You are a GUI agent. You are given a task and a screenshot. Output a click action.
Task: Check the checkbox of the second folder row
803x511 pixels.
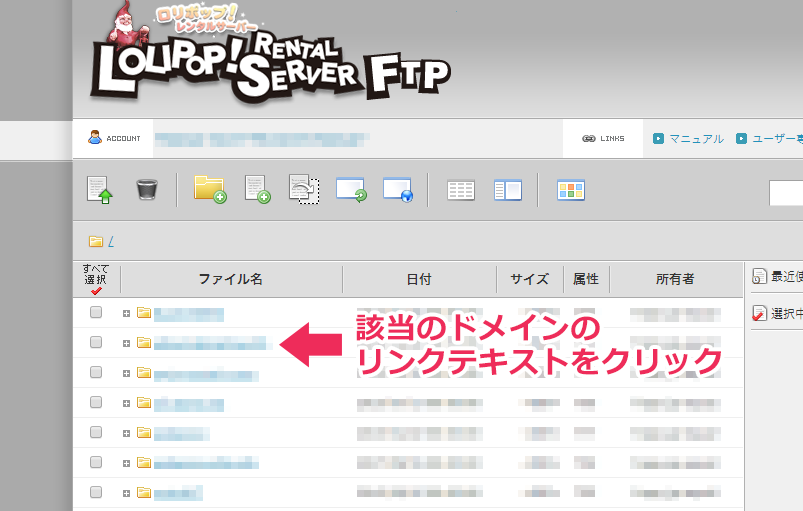pyautogui.click(x=96, y=343)
